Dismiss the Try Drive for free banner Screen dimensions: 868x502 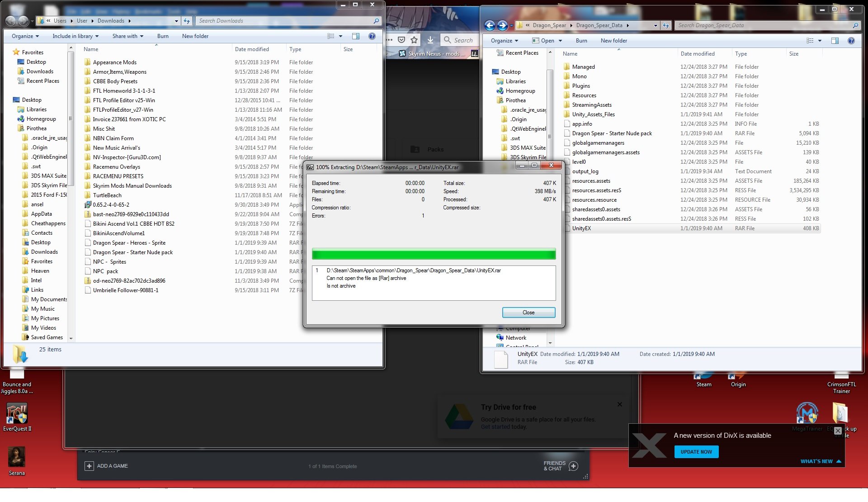tap(620, 404)
